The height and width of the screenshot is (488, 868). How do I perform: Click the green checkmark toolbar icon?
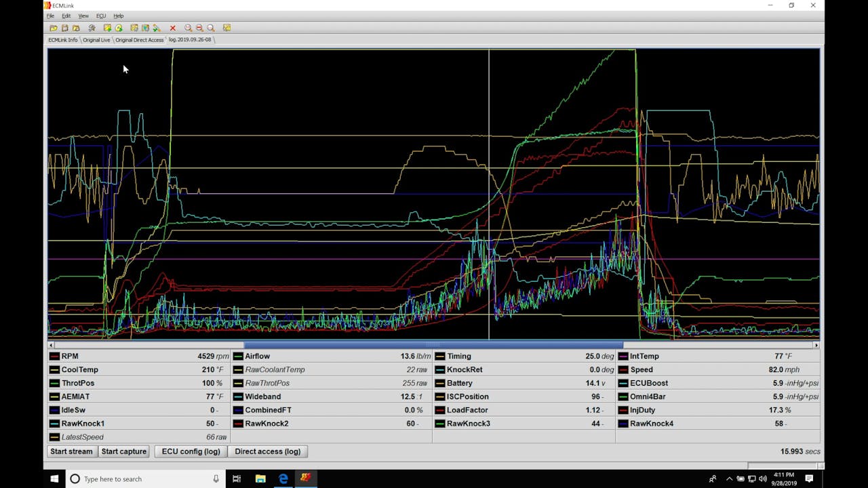point(157,28)
